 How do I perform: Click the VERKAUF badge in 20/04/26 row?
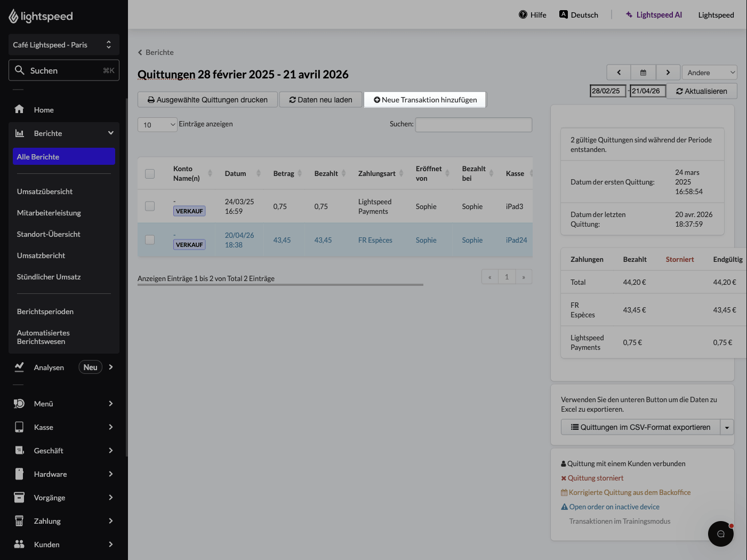pos(189,245)
